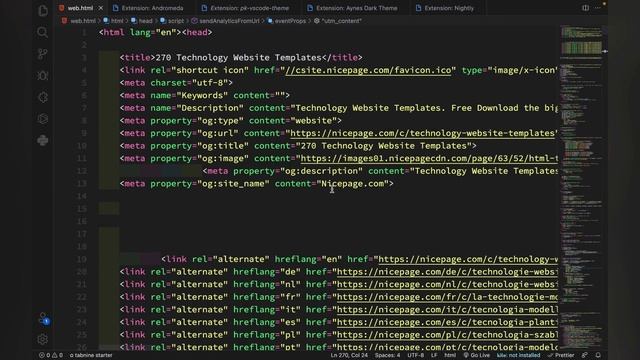Click the "og:type" property value

click(x=220, y=121)
